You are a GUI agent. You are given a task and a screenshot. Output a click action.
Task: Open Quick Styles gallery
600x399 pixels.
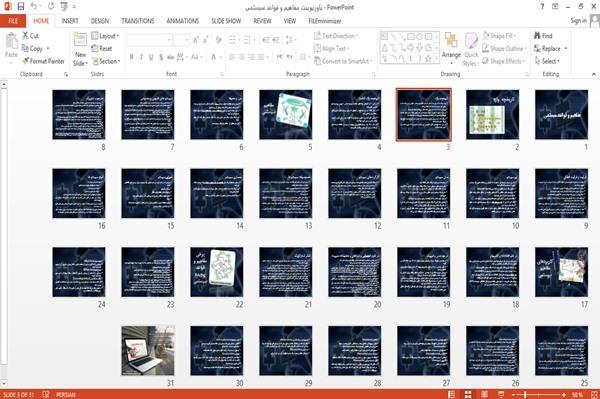(471, 50)
